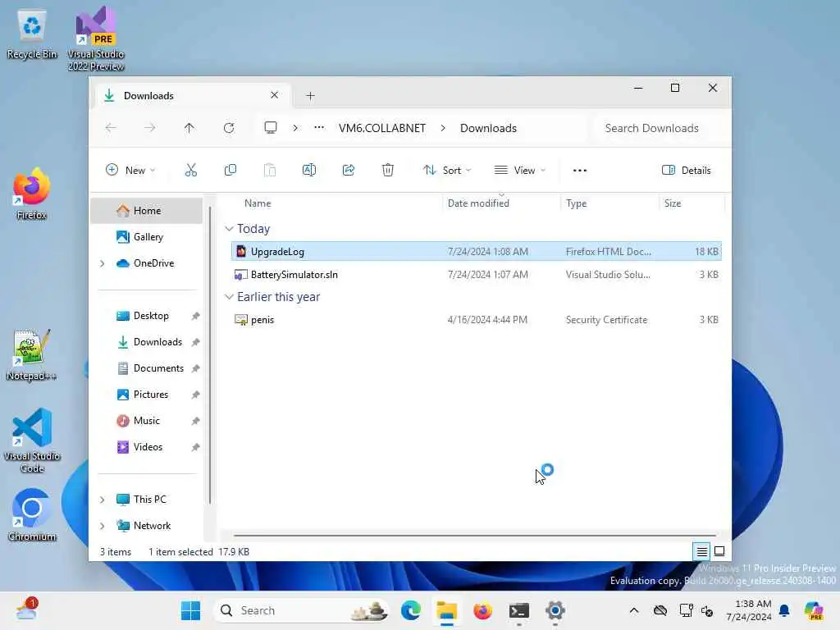
Task: Select Visual Studio Code desktop shortcut
Action: tap(32, 441)
